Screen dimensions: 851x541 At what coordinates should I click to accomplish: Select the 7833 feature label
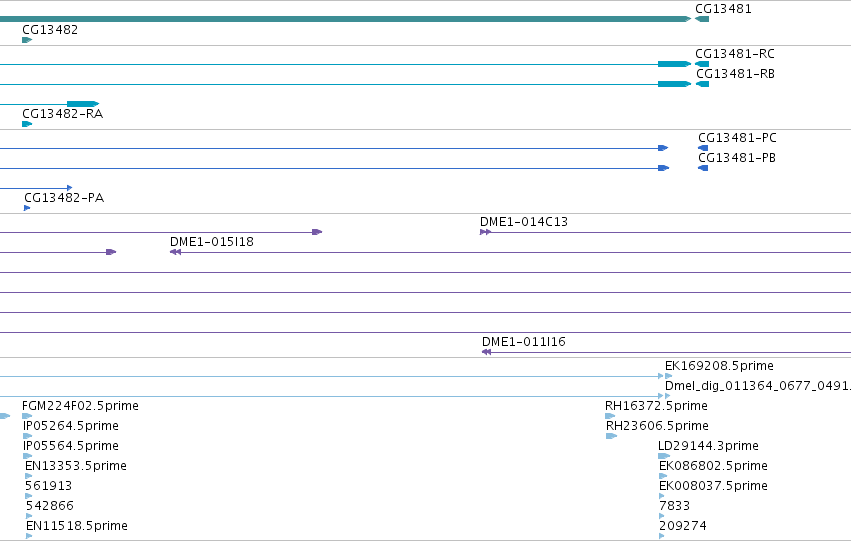[674, 506]
